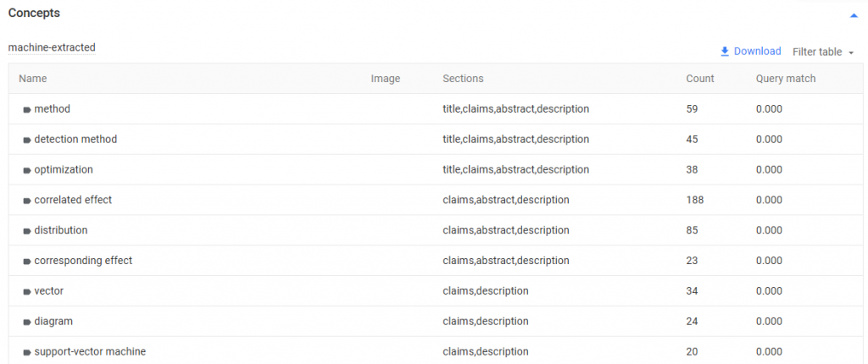Download the concepts table

(x=750, y=52)
